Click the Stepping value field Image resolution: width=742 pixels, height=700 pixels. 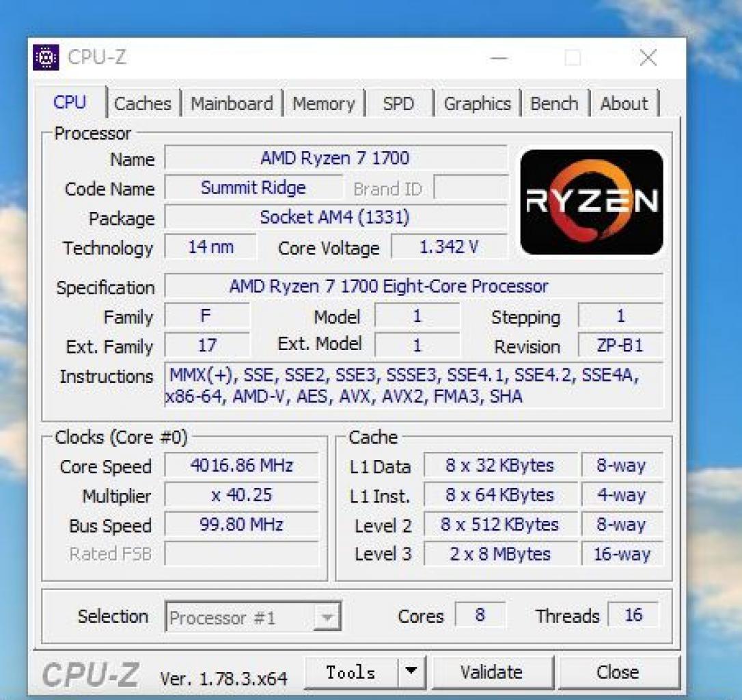click(x=620, y=315)
